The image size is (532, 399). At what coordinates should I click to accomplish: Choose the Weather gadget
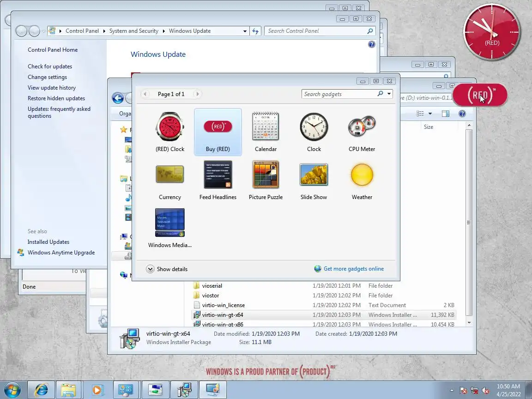pos(362,181)
